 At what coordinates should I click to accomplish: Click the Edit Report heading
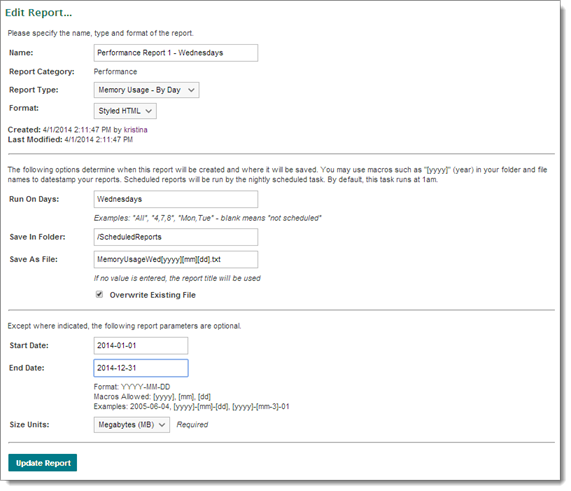[x=39, y=12]
